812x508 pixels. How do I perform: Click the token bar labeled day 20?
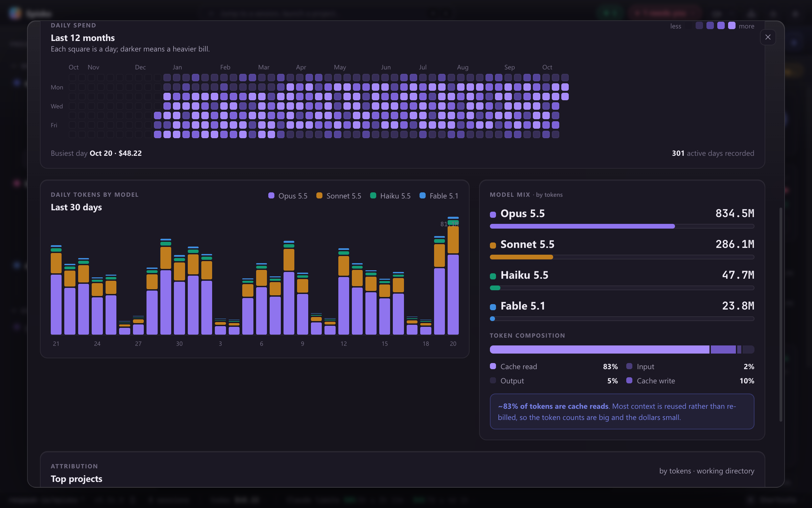point(453,276)
